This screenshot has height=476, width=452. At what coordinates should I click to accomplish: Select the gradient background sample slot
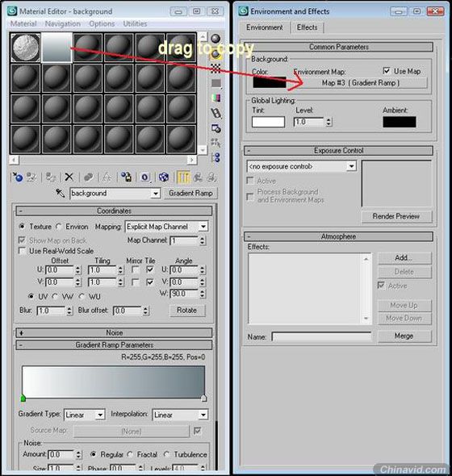(x=56, y=48)
